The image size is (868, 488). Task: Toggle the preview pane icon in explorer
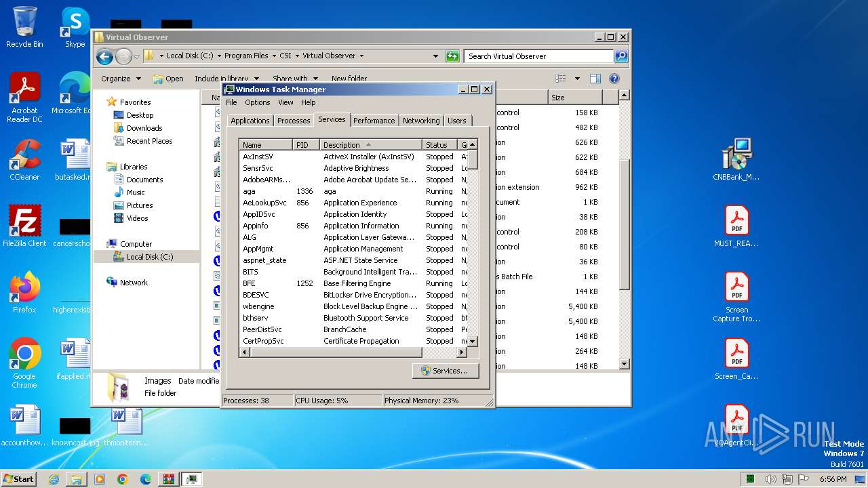(x=595, y=79)
